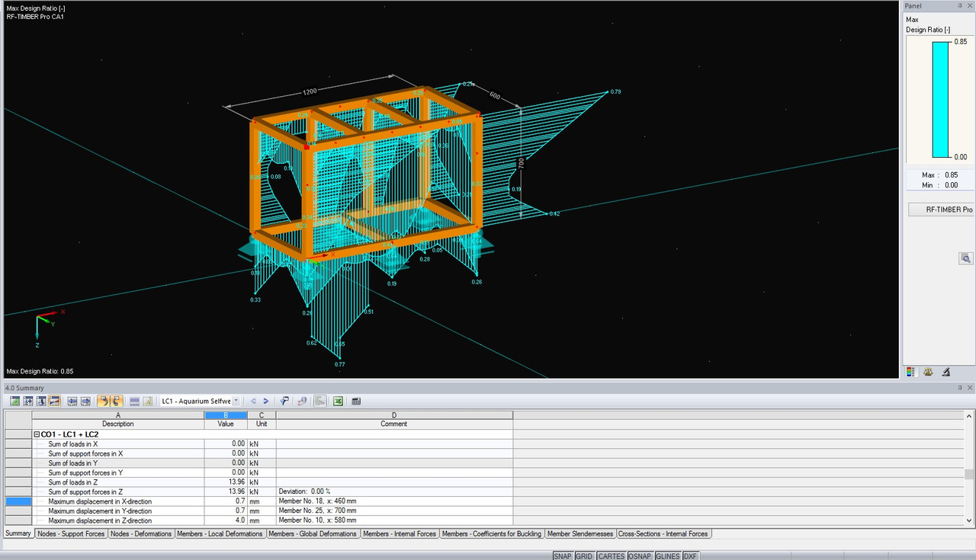Toggle OSNAP in the status bar
The image size is (976, 560).
[x=639, y=556]
